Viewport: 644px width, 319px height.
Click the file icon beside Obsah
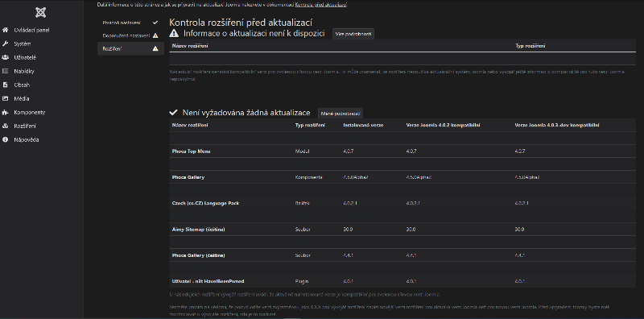[6, 85]
